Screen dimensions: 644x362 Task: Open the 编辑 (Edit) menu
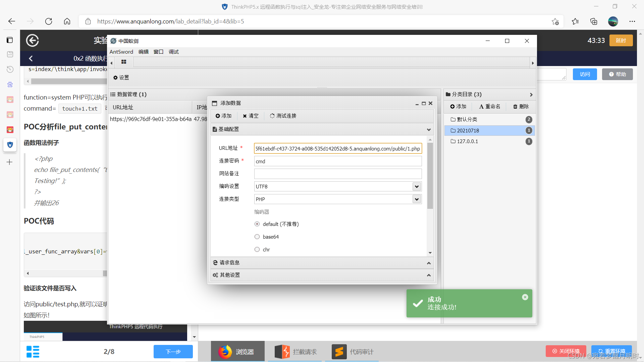pyautogui.click(x=144, y=52)
